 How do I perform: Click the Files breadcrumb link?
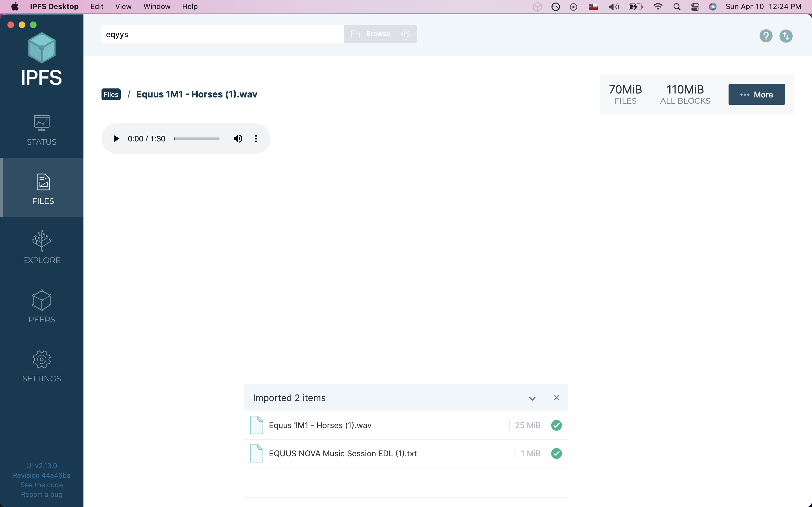(x=111, y=95)
